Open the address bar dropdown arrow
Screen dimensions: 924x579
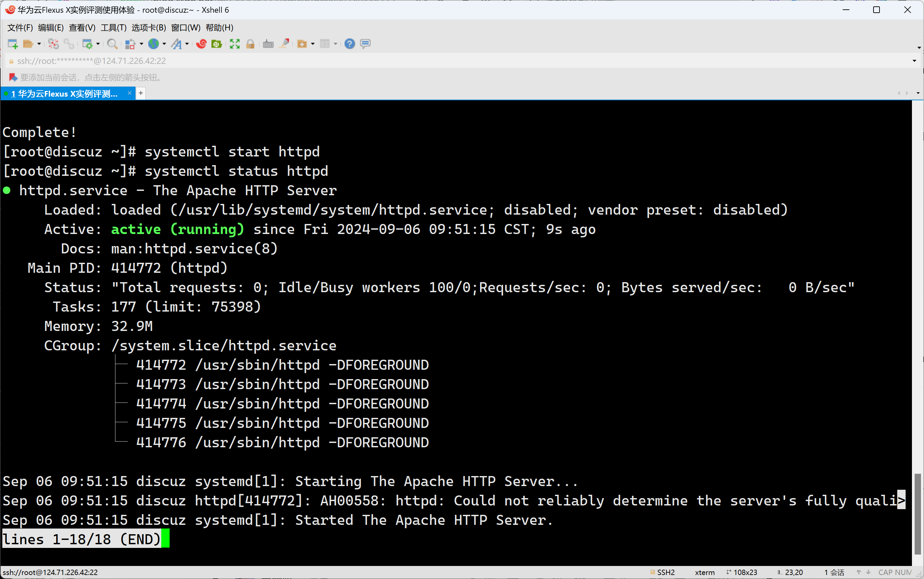point(914,61)
